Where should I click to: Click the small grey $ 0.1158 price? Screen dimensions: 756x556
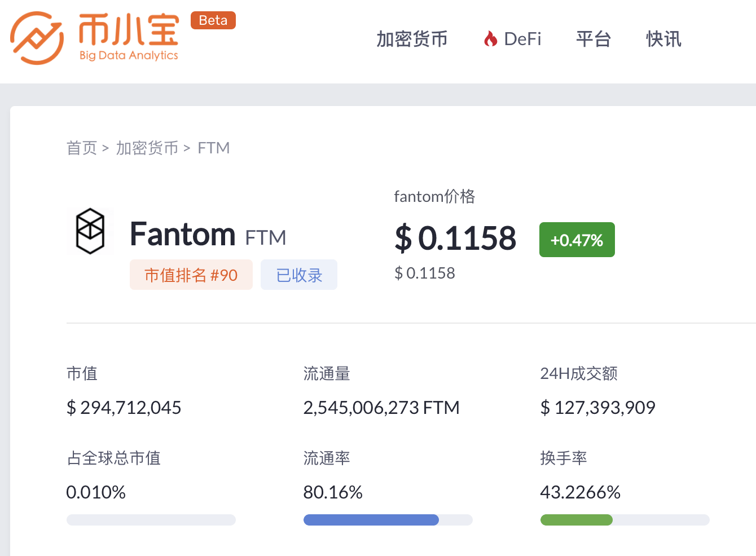click(x=425, y=273)
